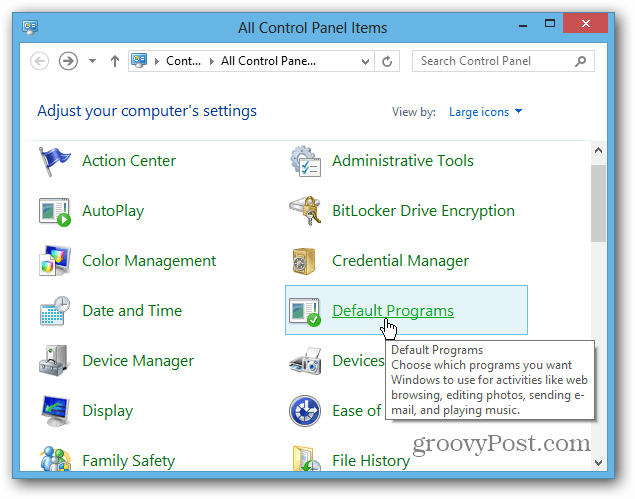Image resolution: width=635 pixels, height=499 pixels.
Task: Open the View by Large icons dropdown
Action: [486, 112]
